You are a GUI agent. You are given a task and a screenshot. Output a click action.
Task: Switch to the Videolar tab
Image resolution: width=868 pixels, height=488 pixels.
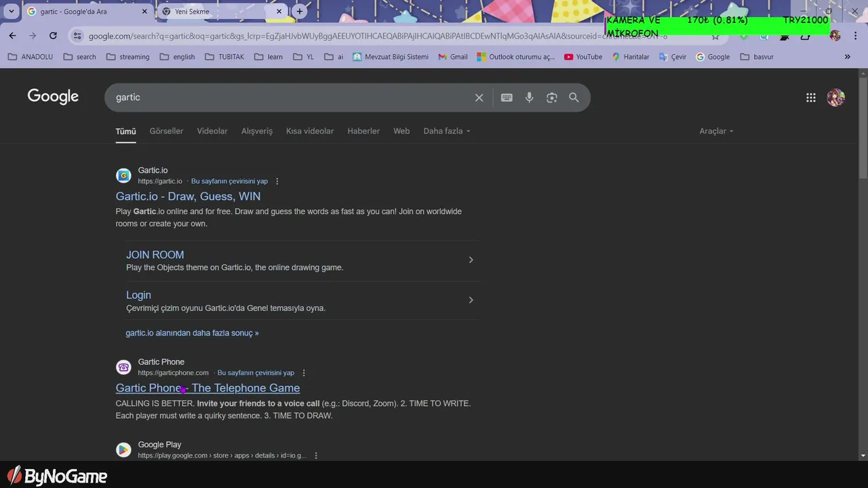[x=212, y=131]
